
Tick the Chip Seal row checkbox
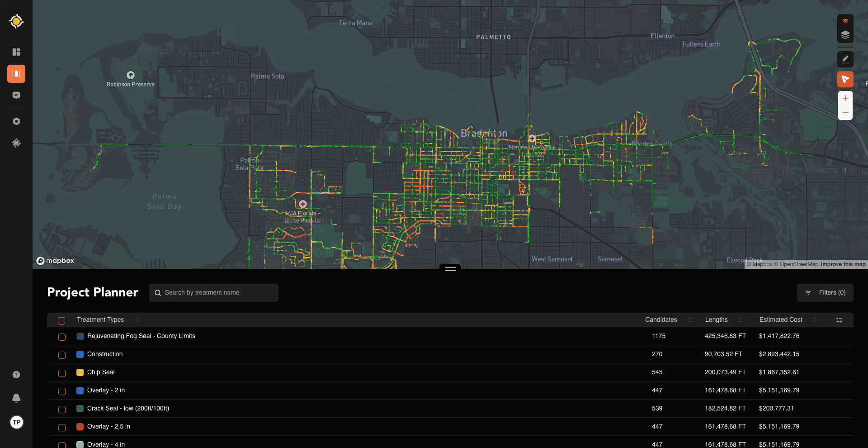coord(62,373)
